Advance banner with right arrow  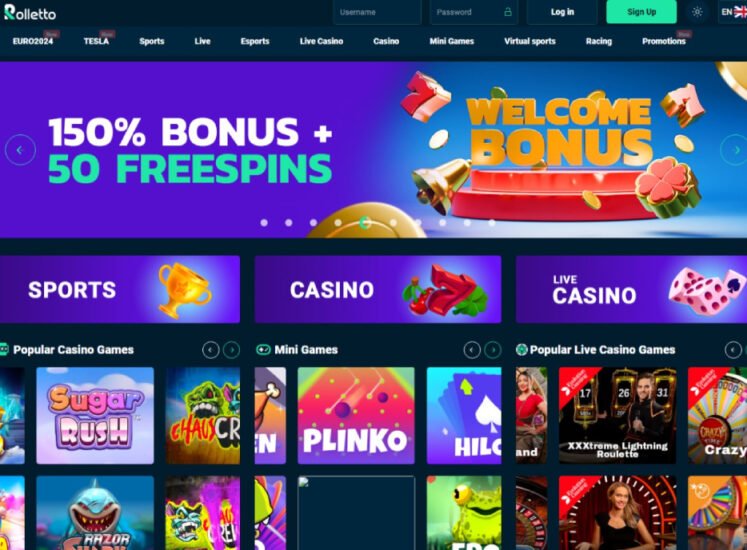pos(736,150)
